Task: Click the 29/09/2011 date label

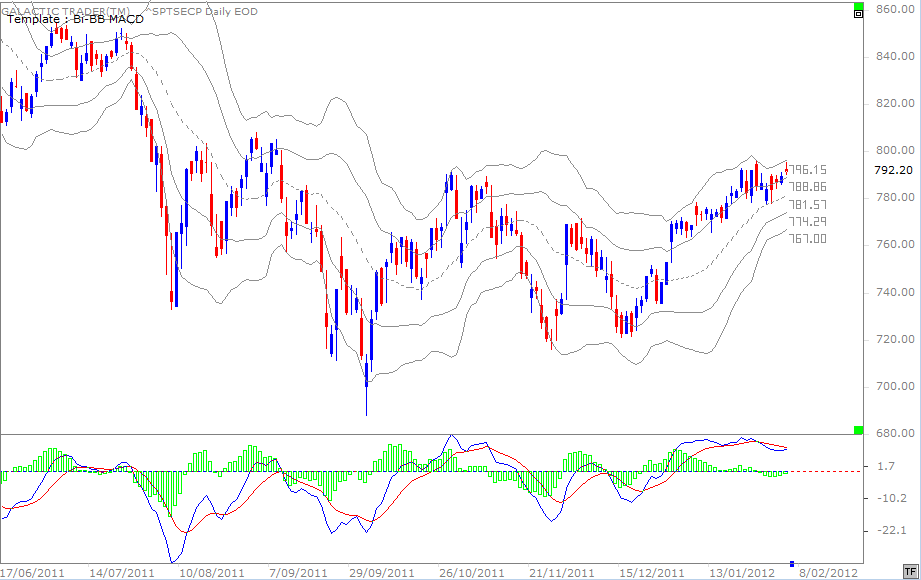Action: (x=382, y=572)
